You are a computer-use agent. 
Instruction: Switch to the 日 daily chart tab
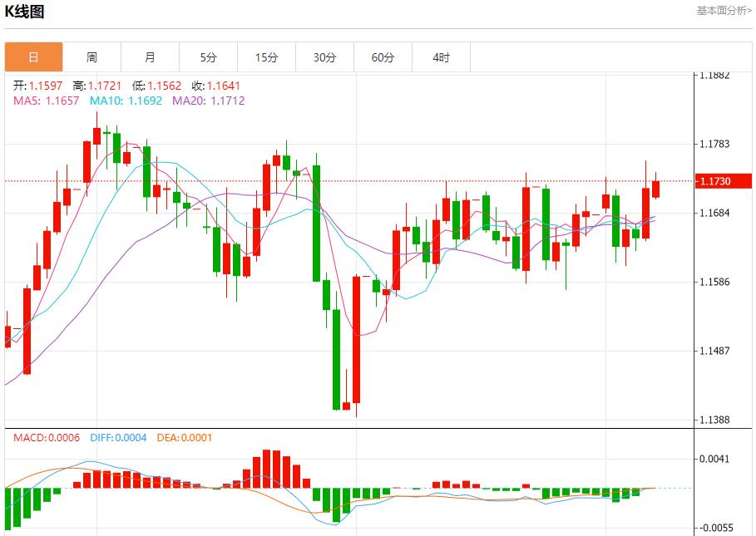pyautogui.click(x=32, y=57)
